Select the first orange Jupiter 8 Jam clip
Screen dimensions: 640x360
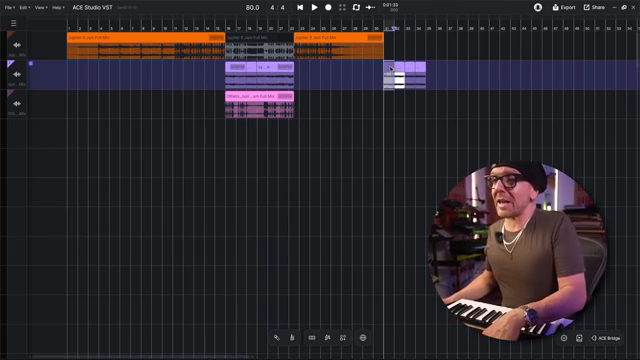146,46
